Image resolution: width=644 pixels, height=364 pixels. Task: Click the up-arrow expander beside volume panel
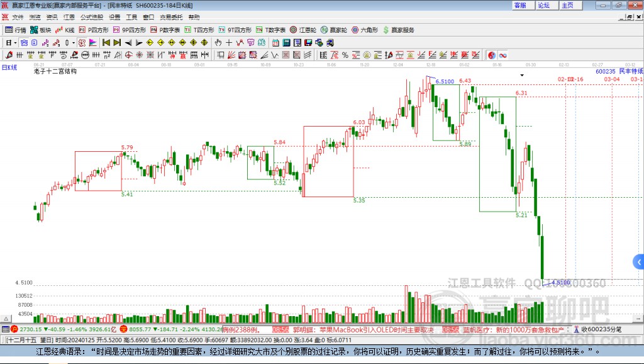6,319
